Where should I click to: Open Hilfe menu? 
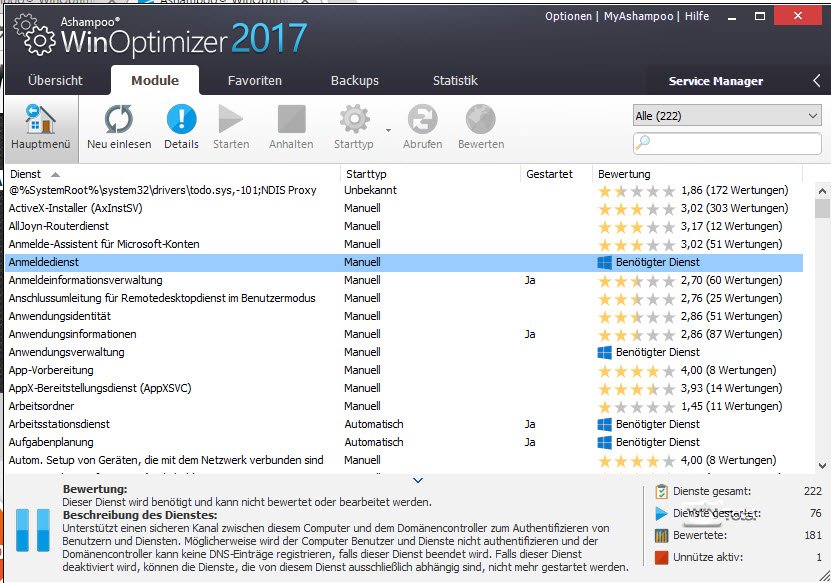tap(697, 16)
